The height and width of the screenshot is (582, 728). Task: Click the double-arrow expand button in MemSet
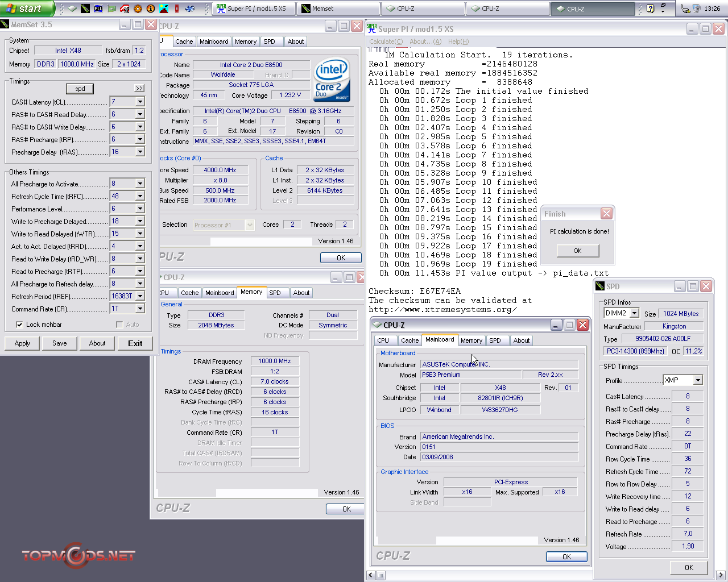pos(139,88)
